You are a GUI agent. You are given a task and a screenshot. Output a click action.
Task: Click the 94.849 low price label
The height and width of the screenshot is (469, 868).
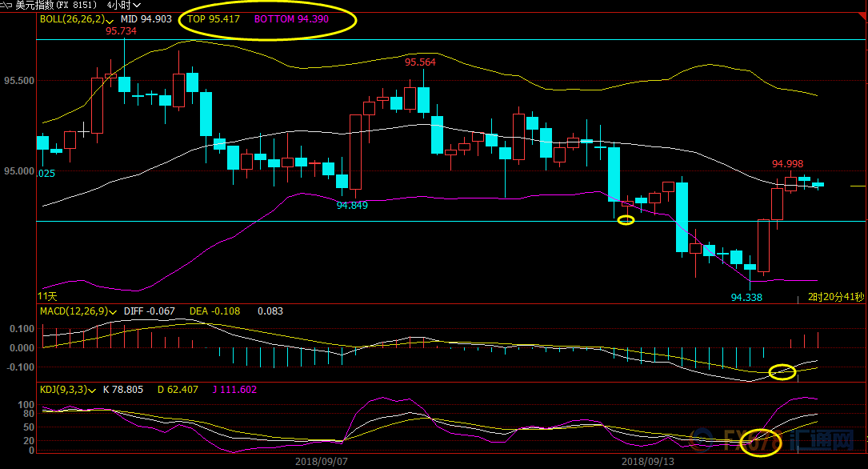[352, 206]
